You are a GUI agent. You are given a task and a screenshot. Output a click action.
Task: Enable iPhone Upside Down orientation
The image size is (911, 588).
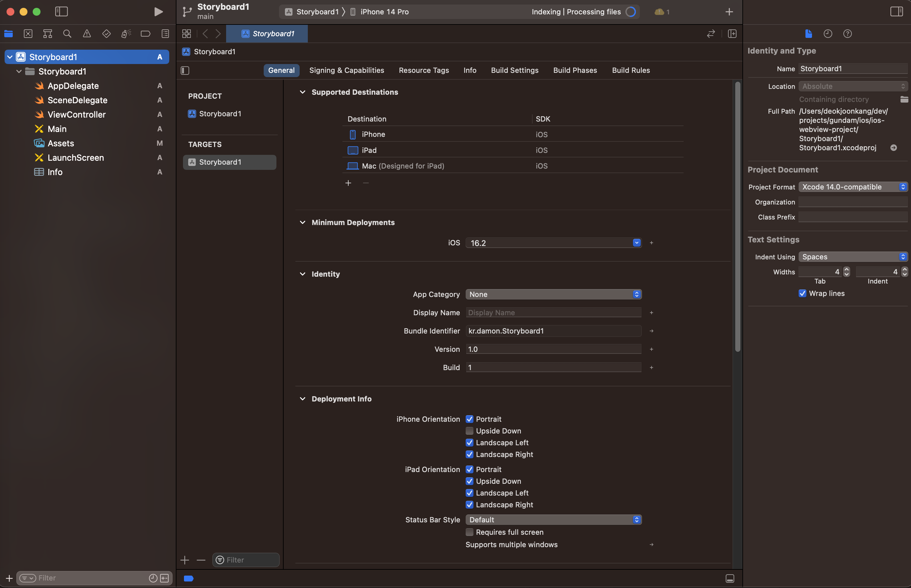pyautogui.click(x=469, y=431)
